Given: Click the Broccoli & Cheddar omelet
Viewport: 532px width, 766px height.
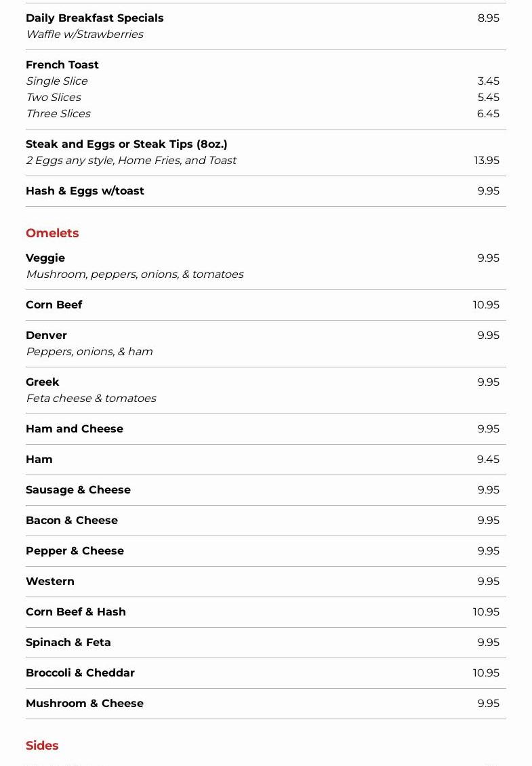Looking at the screenshot, I should (80, 673).
